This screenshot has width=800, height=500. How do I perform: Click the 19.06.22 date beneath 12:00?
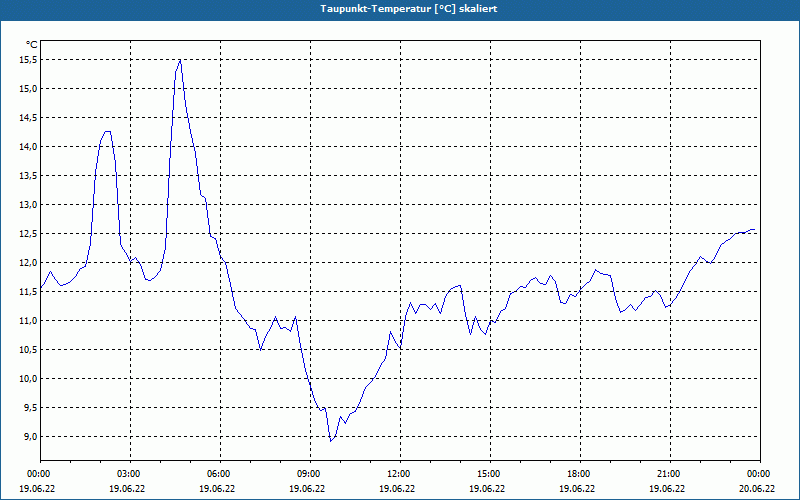coord(397,488)
